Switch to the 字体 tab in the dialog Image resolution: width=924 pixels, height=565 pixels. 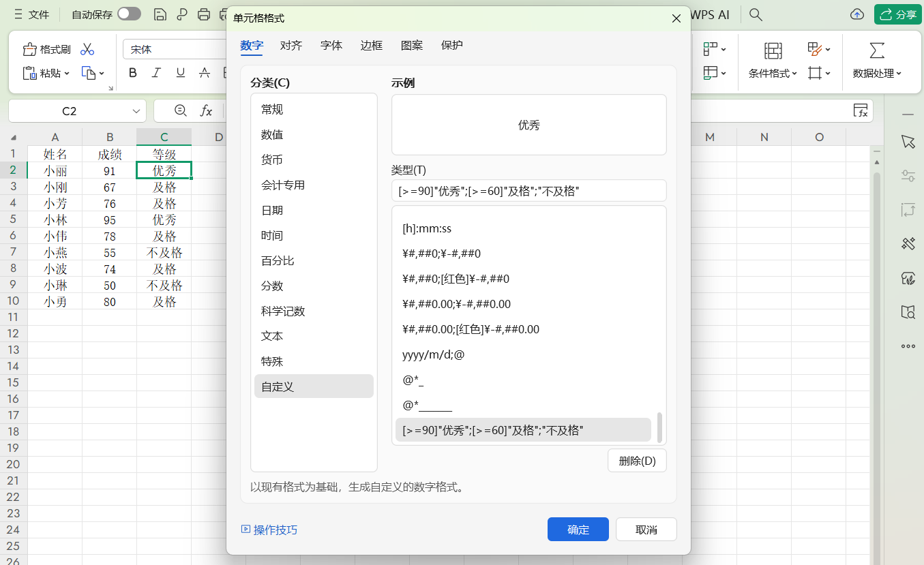[x=331, y=46]
